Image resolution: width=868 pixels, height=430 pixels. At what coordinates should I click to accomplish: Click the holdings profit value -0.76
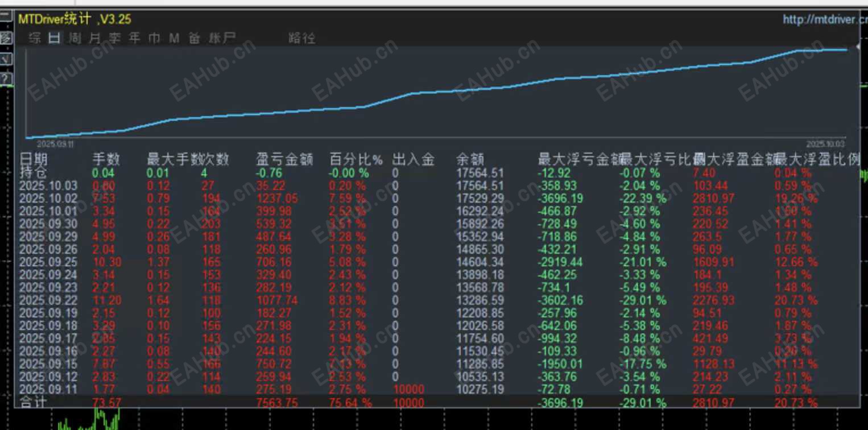point(269,173)
